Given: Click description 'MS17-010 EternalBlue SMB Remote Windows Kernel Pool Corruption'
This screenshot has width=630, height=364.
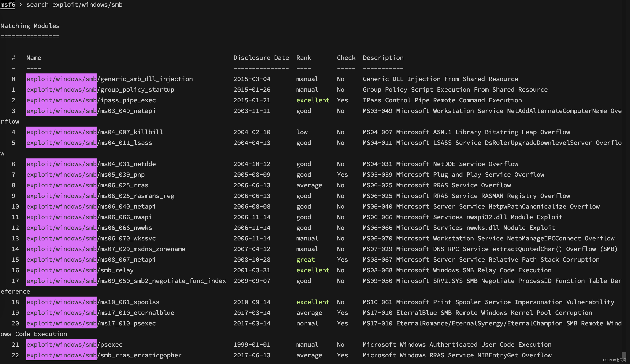Looking at the screenshot, I should [477, 312].
